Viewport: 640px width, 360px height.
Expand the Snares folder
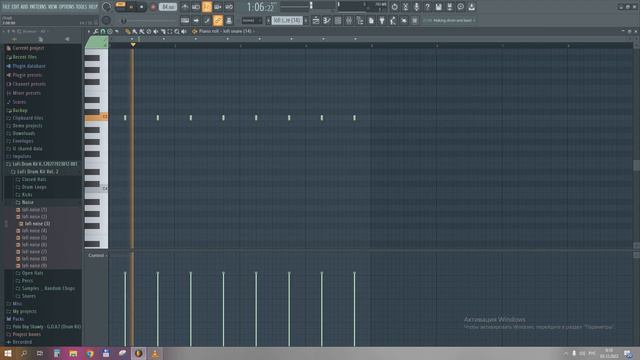click(x=29, y=296)
